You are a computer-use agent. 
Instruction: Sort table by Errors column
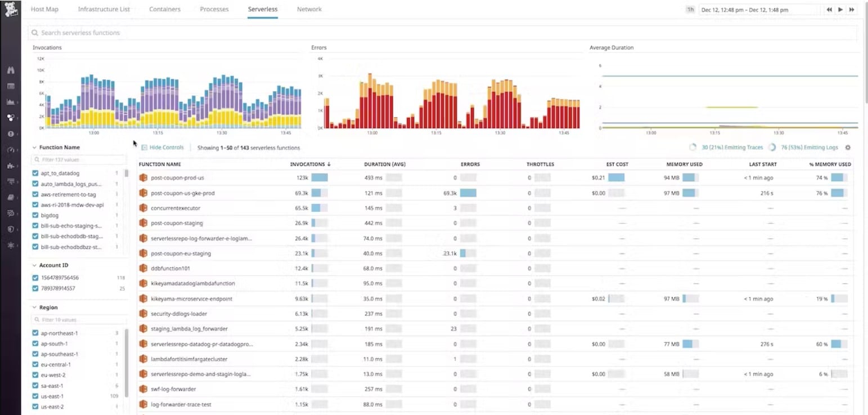click(470, 164)
